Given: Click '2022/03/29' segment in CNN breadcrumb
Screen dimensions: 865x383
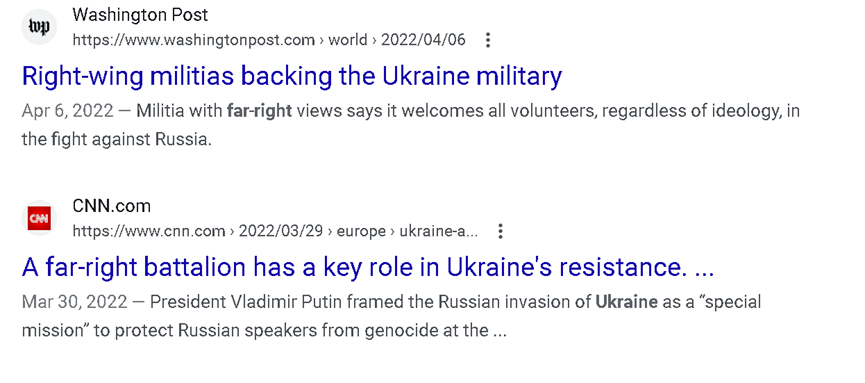Looking at the screenshot, I should (280, 231).
